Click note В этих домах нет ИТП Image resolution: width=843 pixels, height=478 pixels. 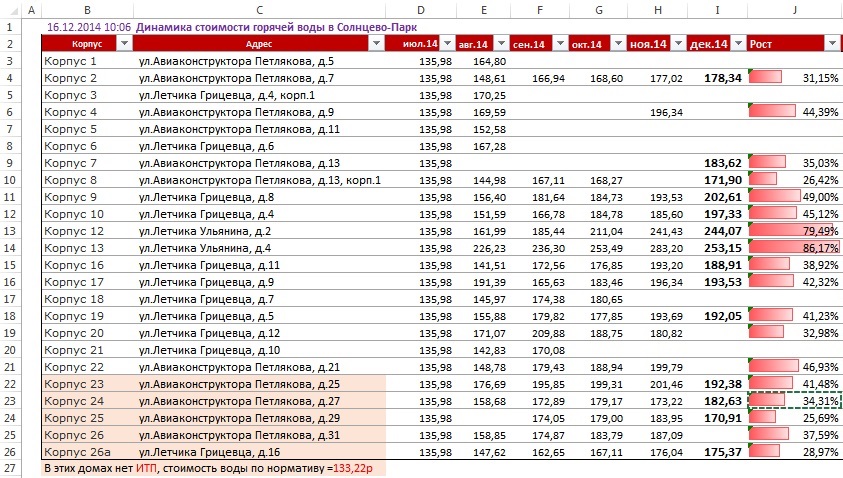click(x=100, y=468)
